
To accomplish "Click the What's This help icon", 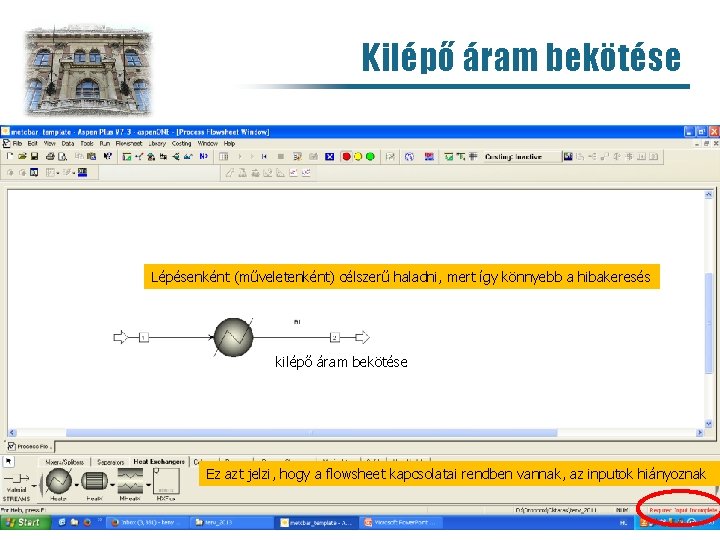I will (x=108, y=157).
